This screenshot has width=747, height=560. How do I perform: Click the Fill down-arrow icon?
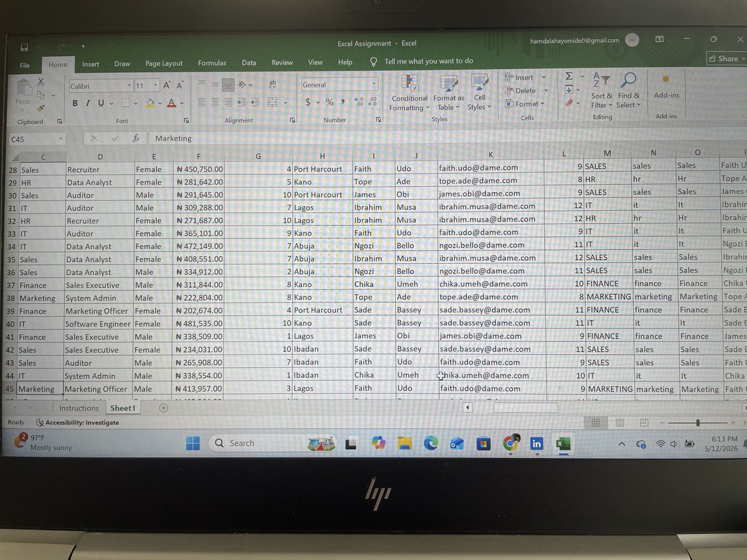[569, 90]
